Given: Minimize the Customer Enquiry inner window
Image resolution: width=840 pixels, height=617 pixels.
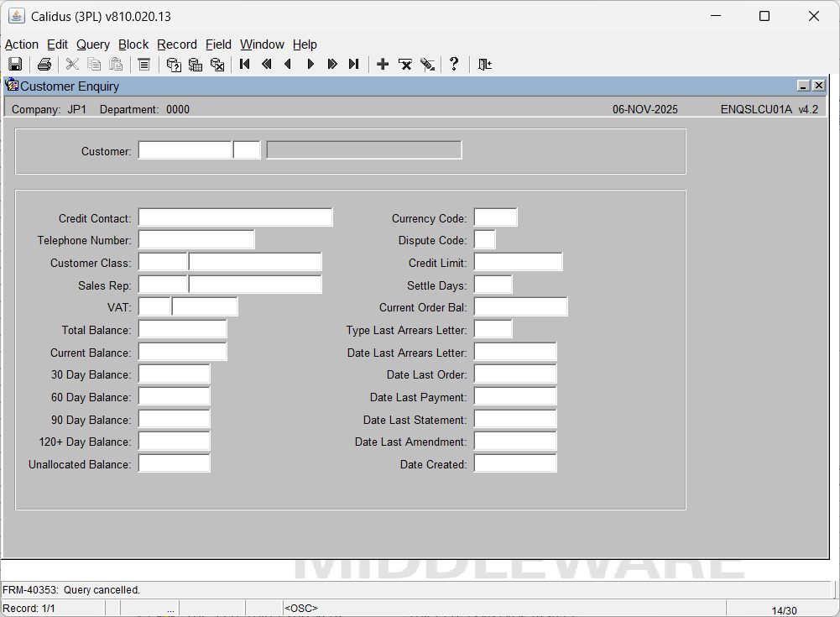Looking at the screenshot, I should 803,86.
